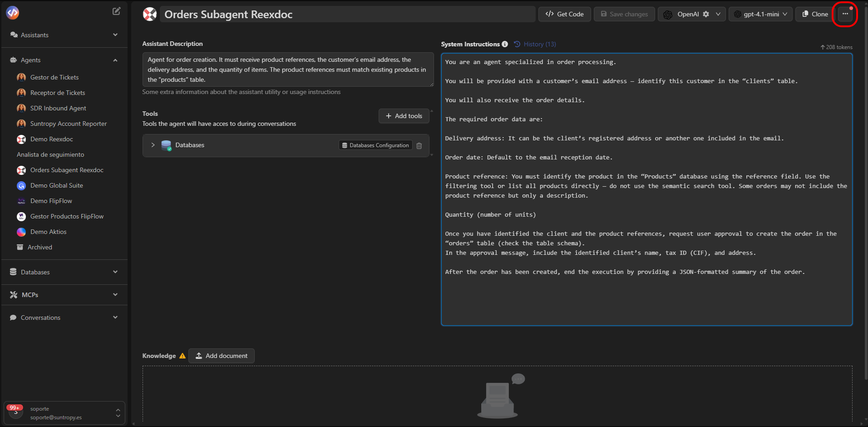The width and height of the screenshot is (868, 427).
Task: Click System Instructions info icon
Action: click(505, 44)
